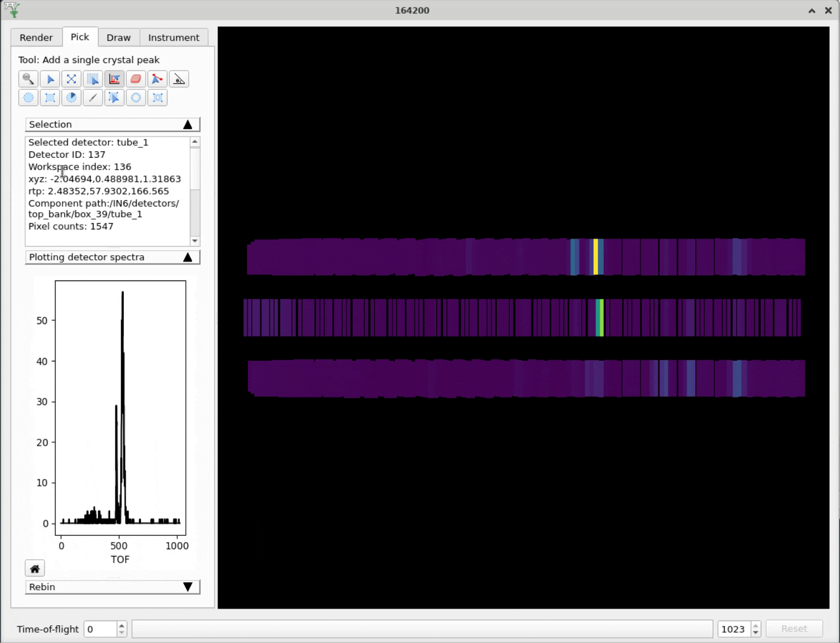Switch to the Render tab

pos(36,37)
